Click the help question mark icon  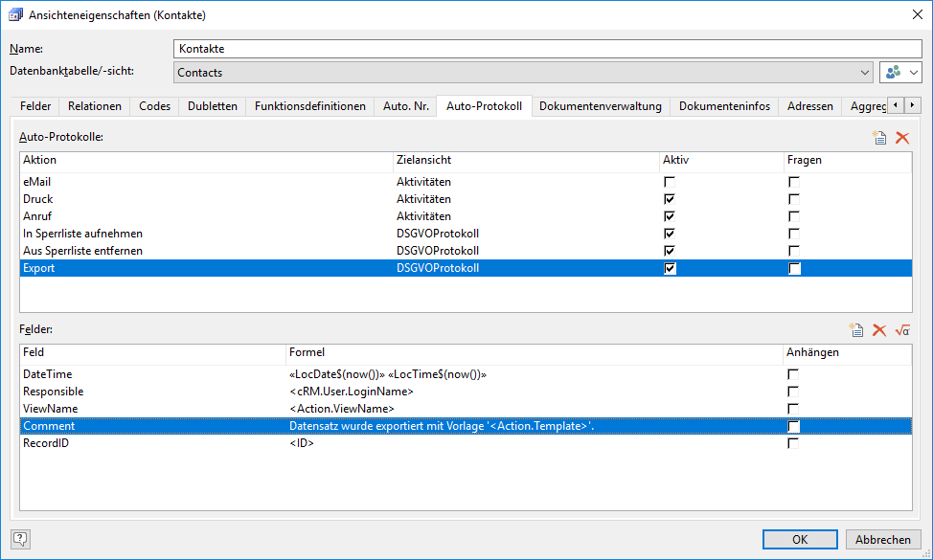(x=21, y=538)
